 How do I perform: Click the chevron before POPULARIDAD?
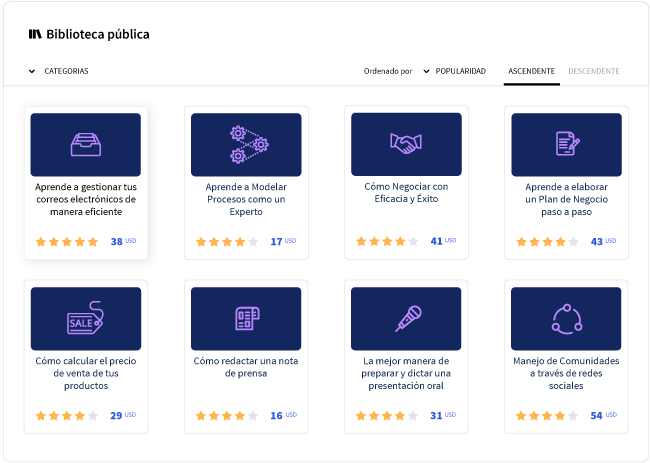tap(426, 71)
